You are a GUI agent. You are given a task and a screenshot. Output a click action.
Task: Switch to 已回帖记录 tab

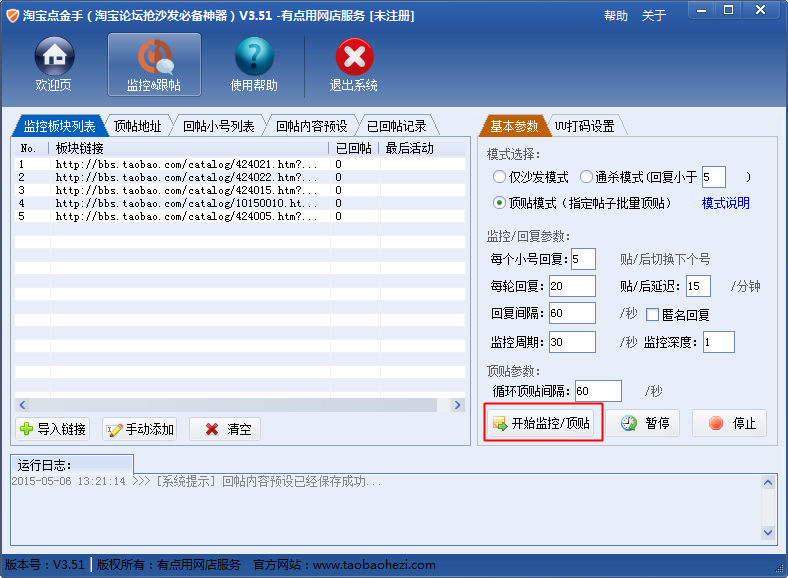coord(397,126)
